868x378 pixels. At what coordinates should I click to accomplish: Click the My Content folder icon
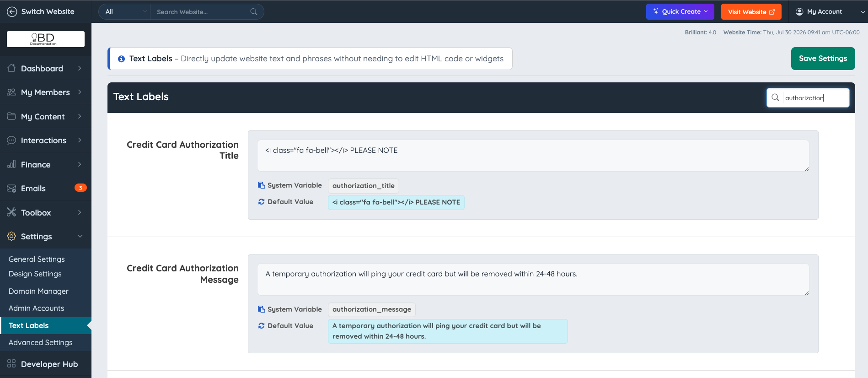[11, 116]
